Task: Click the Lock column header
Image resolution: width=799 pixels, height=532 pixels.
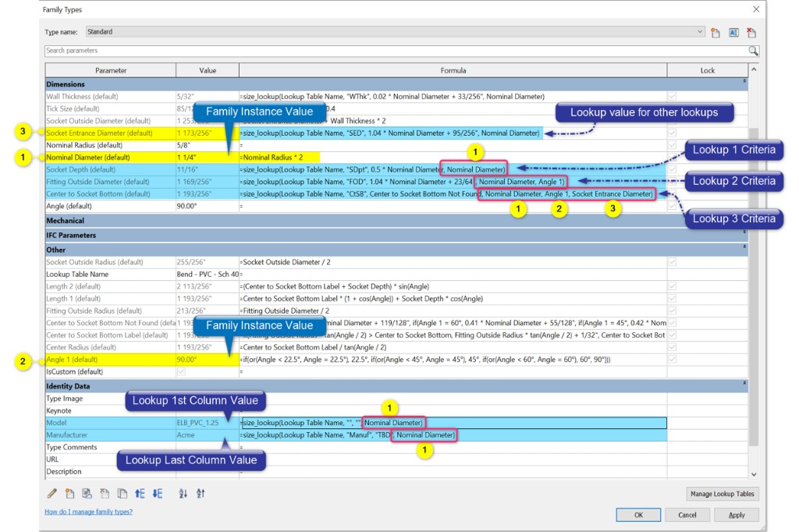Action: (707, 70)
